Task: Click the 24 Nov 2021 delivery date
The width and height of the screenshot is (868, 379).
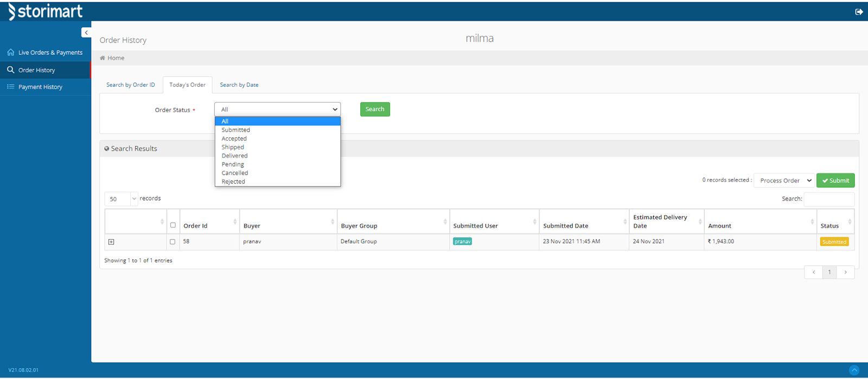Action: pyautogui.click(x=648, y=242)
